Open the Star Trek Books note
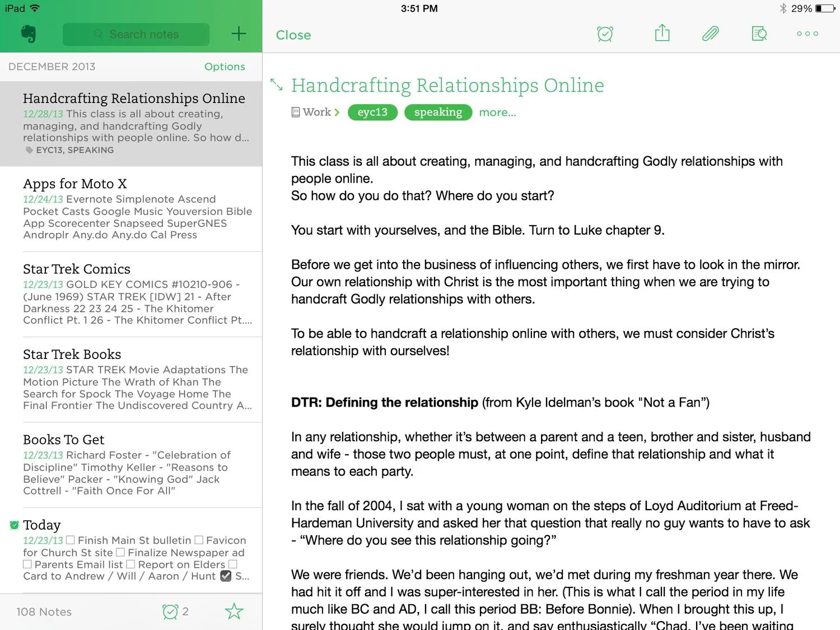 coord(131,380)
